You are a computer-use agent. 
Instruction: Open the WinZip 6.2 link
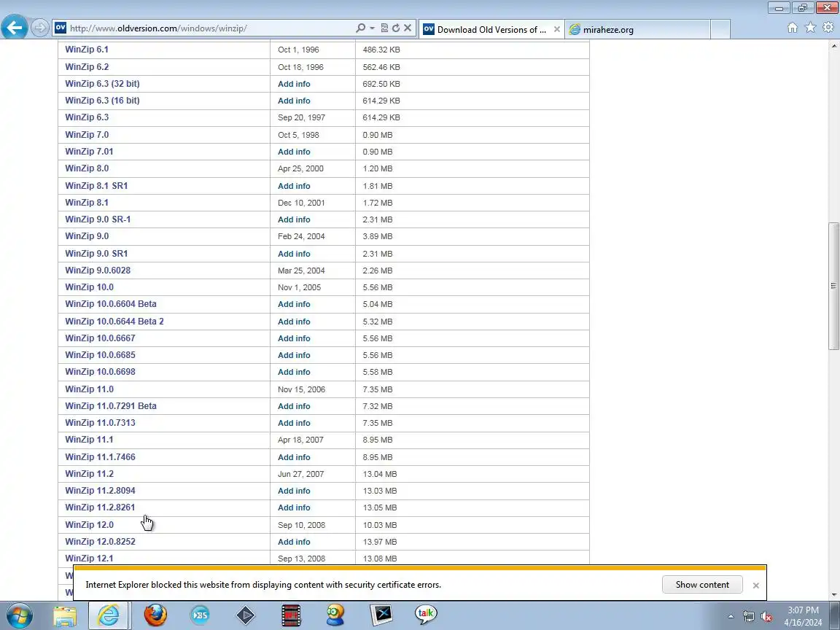[x=87, y=67]
